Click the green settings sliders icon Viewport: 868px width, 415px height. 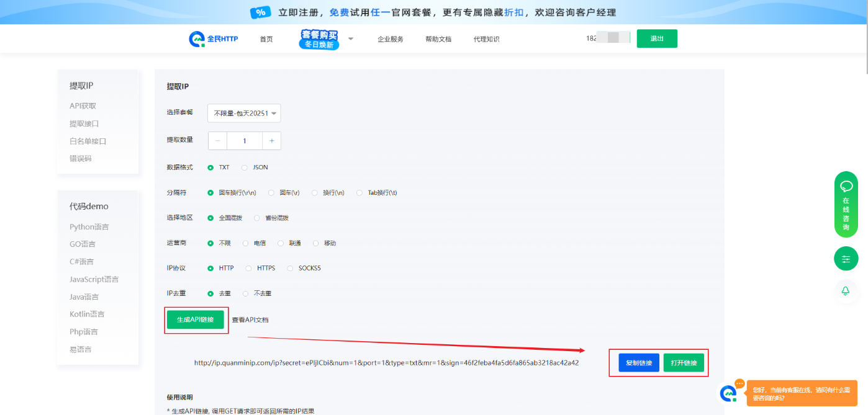click(846, 259)
